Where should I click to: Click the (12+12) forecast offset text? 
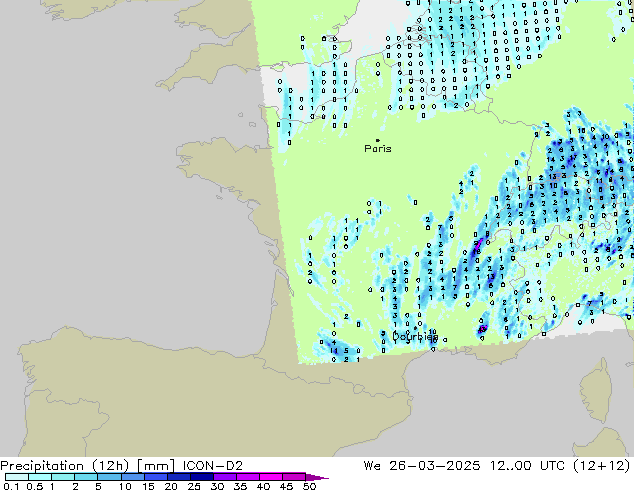pos(601,466)
